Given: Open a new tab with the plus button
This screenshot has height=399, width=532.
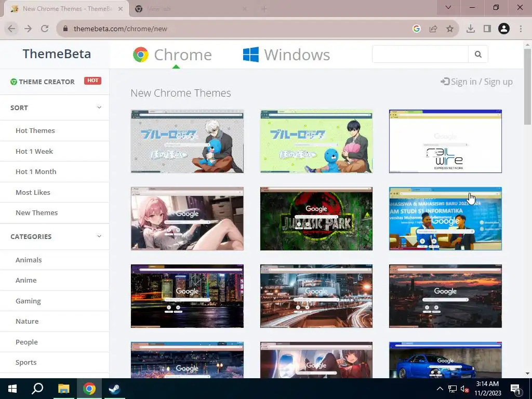Looking at the screenshot, I should pos(264,9).
